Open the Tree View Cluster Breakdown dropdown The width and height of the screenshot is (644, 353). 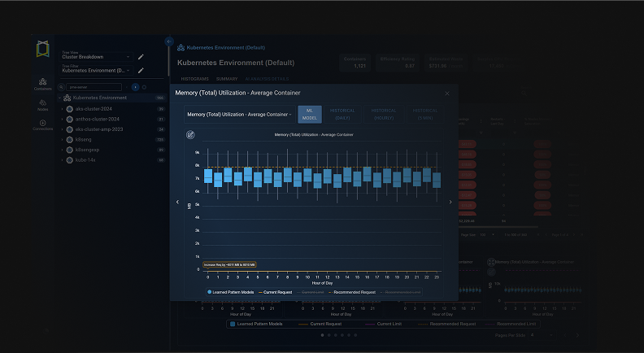pos(96,57)
